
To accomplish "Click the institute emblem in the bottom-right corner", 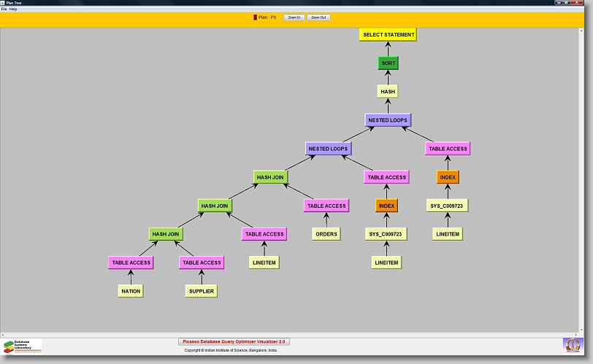I will pyautogui.click(x=573, y=344).
